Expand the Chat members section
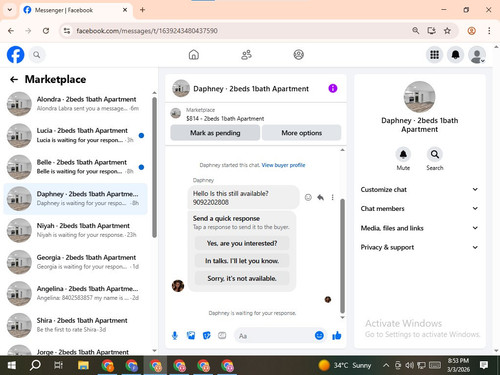500x375 pixels. coord(419,208)
